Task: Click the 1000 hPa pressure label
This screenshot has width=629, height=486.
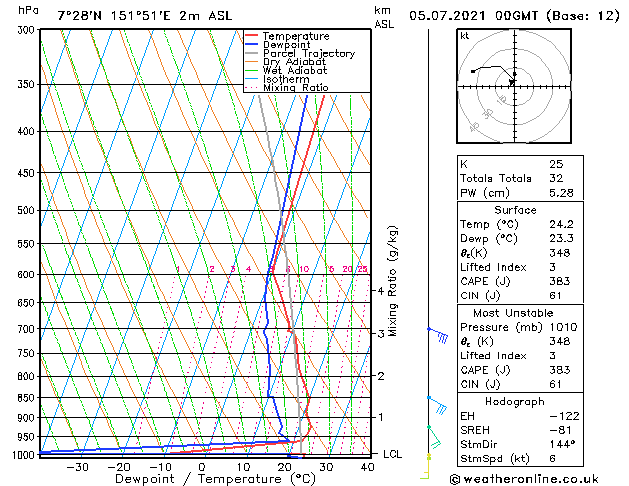Action: [x=25, y=455]
